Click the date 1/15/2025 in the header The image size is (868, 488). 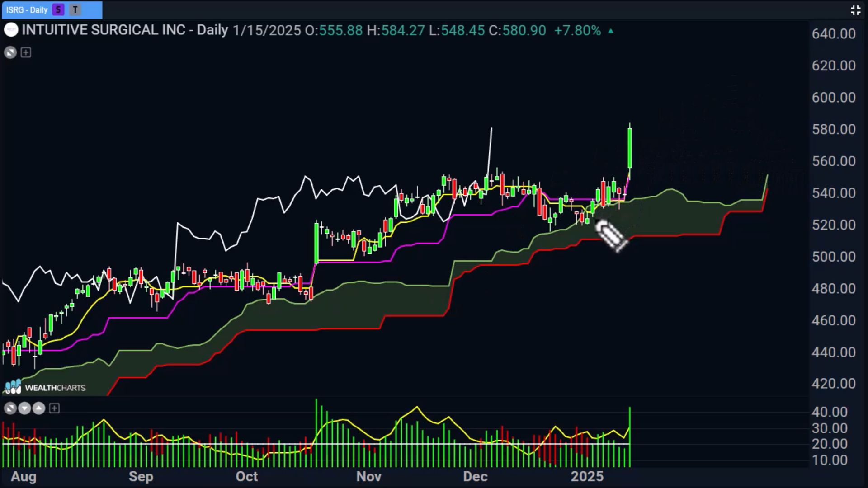click(x=267, y=31)
